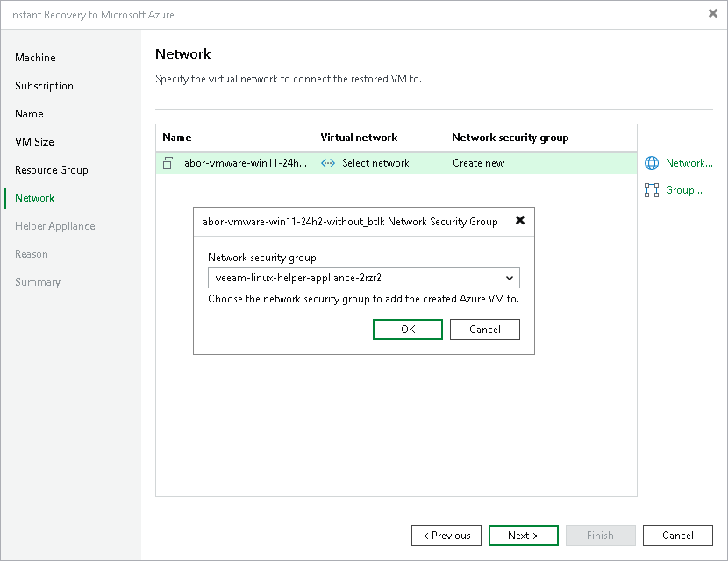
Task: Open the Network... link
Action: (689, 163)
